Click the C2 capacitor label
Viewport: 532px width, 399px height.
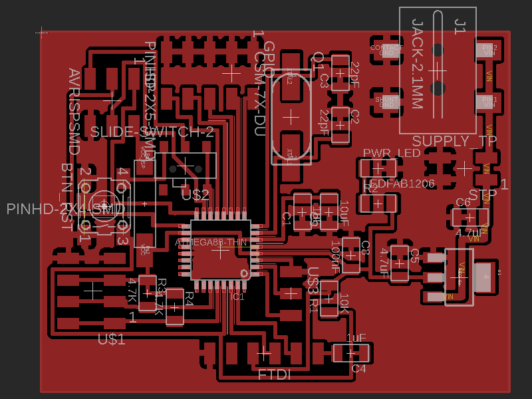354,116
